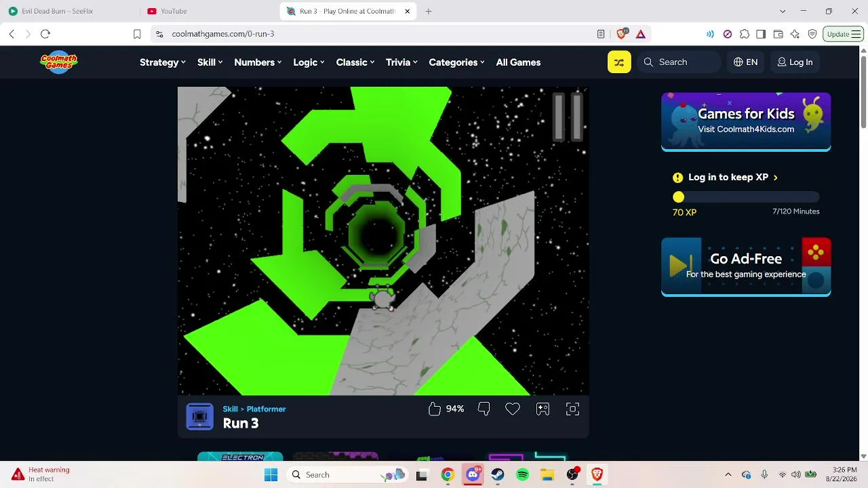Viewport: 868px width, 488px height.
Task: Dislike Run 3 with the thumbs down icon
Action: point(484,409)
